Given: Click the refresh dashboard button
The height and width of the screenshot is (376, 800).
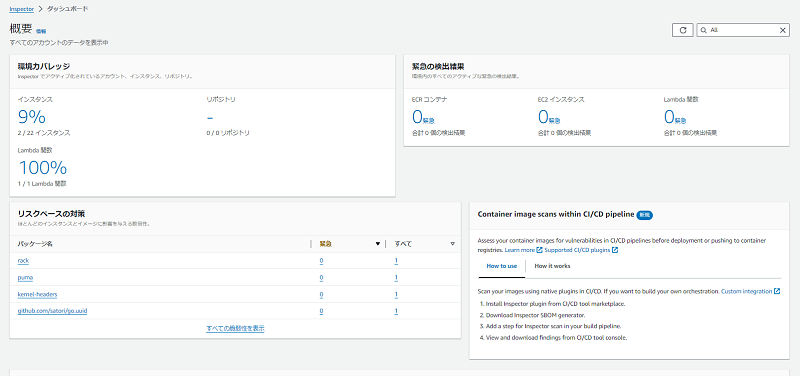Looking at the screenshot, I should tap(683, 30).
